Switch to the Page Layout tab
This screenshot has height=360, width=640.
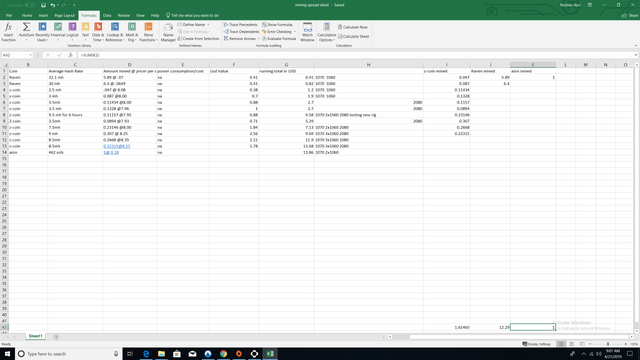(64, 16)
